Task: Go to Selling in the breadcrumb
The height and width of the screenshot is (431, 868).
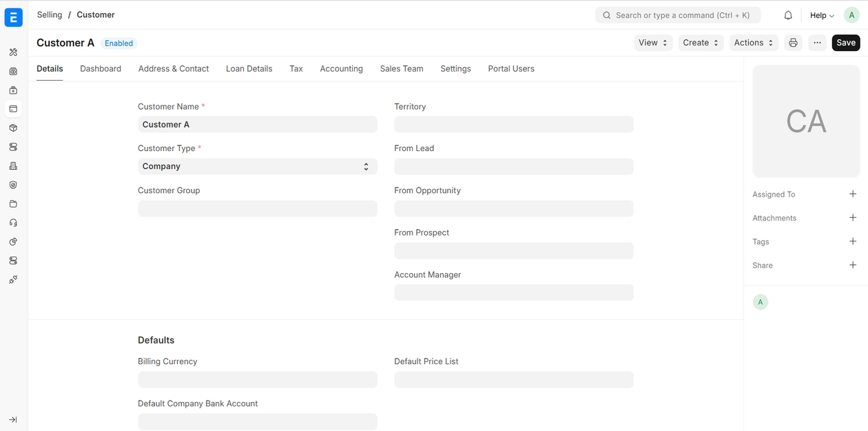Action: (x=50, y=14)
